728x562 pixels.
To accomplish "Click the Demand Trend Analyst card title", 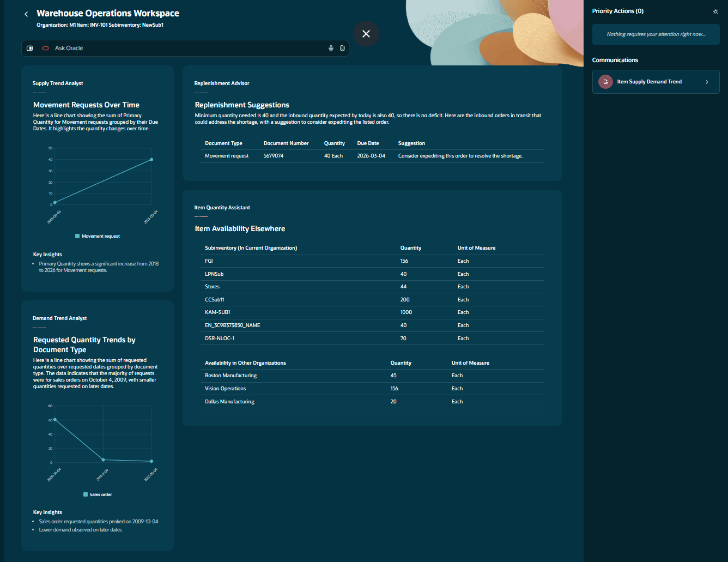I will pyautogui.click(x=60, y=318).
